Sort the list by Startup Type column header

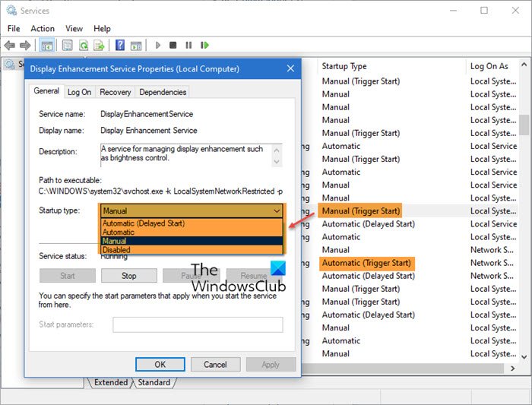point(344,66)
